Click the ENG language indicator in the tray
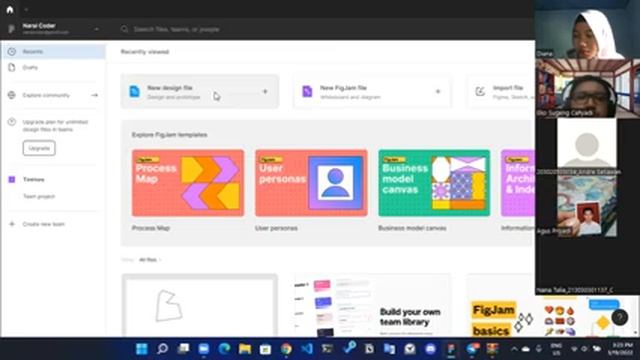 556,349
